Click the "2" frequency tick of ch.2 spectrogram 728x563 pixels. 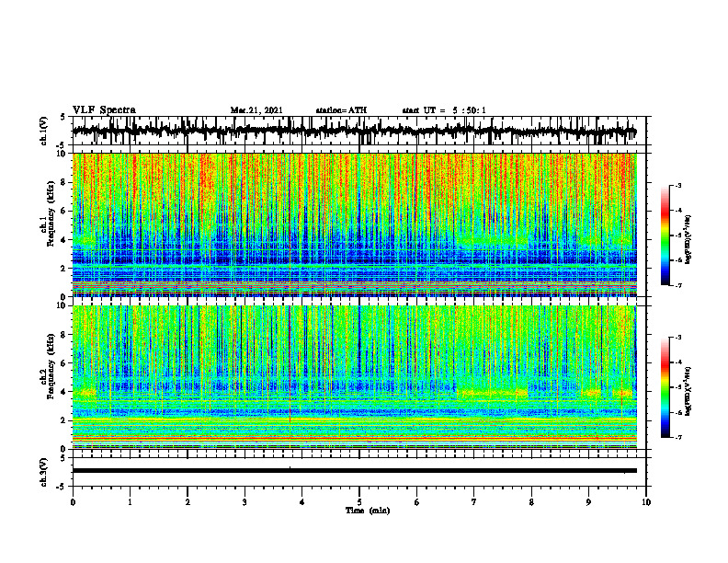[x=65, y=420]
